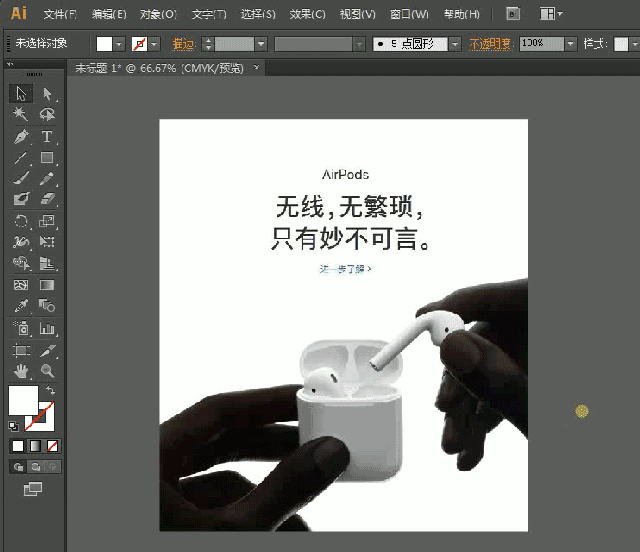This screenshot has width=640, height=552.
Task: Open stroke weight dropdown
Action: [x=261, y=44]
